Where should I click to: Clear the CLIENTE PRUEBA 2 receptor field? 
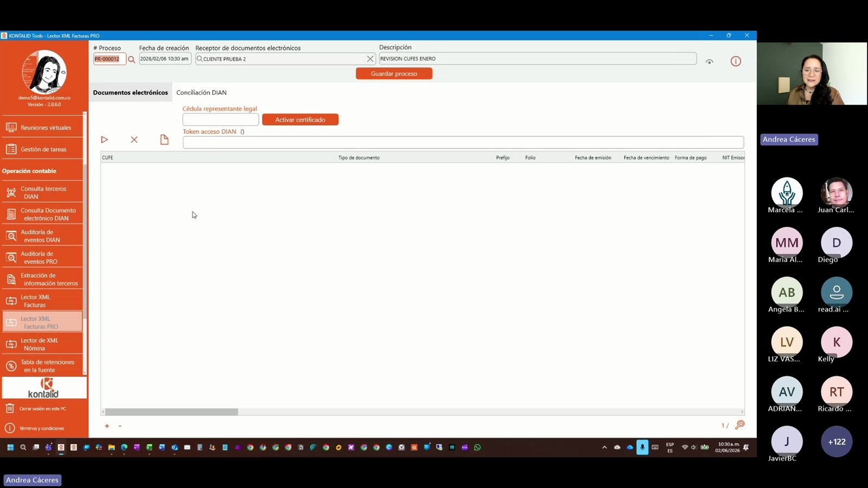(370, 59)
